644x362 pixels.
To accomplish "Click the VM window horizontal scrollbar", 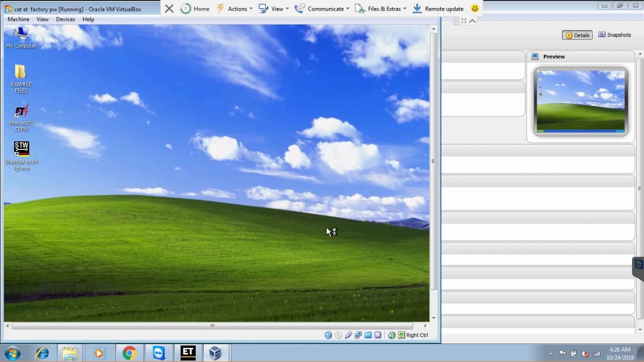I will click(212, 326).
